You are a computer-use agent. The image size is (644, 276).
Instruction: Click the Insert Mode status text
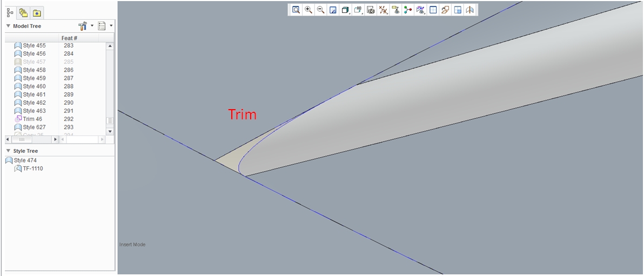pos(132,244)
